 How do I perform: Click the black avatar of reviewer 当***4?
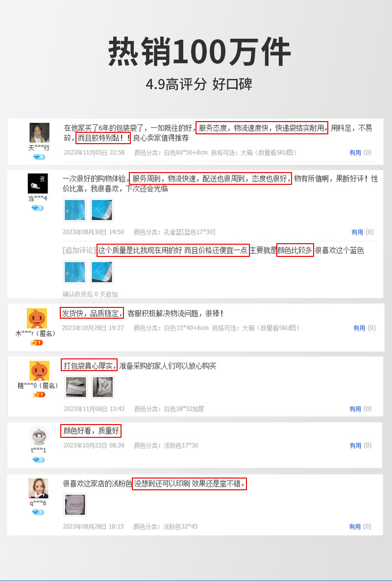pos(38,183)
